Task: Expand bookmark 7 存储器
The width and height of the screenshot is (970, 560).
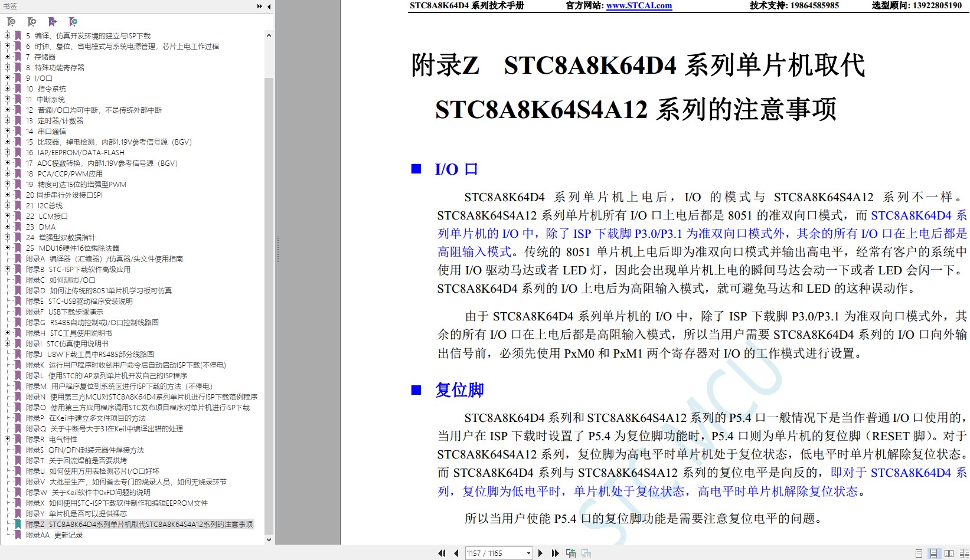Action: tap(8, 57)
